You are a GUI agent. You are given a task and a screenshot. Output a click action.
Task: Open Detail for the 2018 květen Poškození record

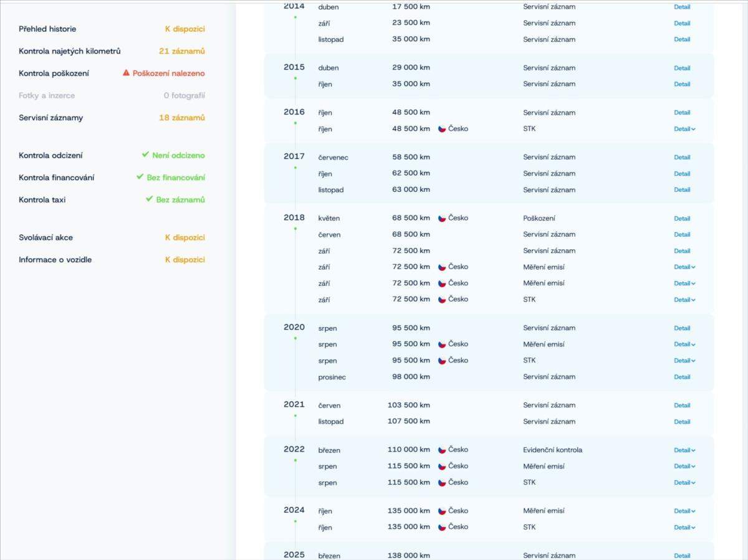(682, 219)
